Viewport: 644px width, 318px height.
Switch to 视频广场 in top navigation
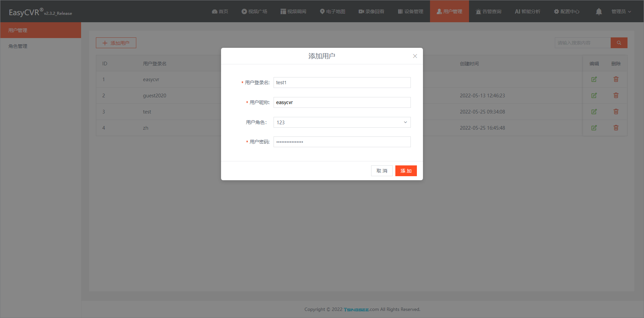pos(254,12)
